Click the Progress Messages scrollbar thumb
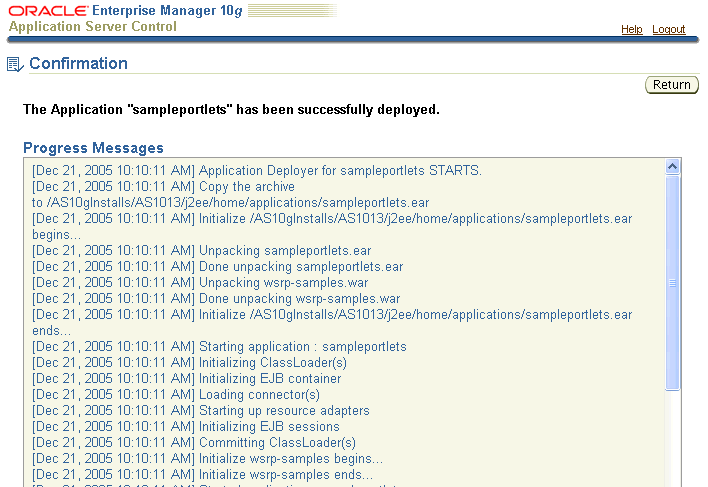Image resolution: width=708 pixels, height=487 pixels. click(672, 283)
